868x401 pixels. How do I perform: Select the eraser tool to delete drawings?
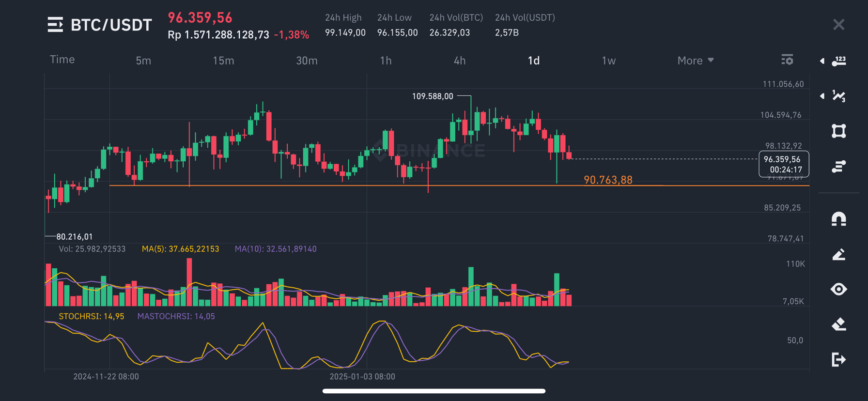point(839,324)
